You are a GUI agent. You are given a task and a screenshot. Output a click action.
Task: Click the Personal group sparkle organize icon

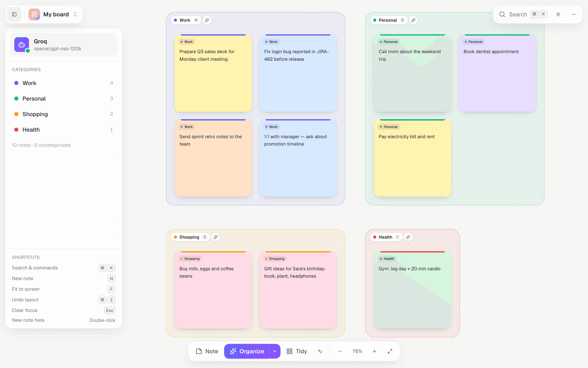(413, 20)
